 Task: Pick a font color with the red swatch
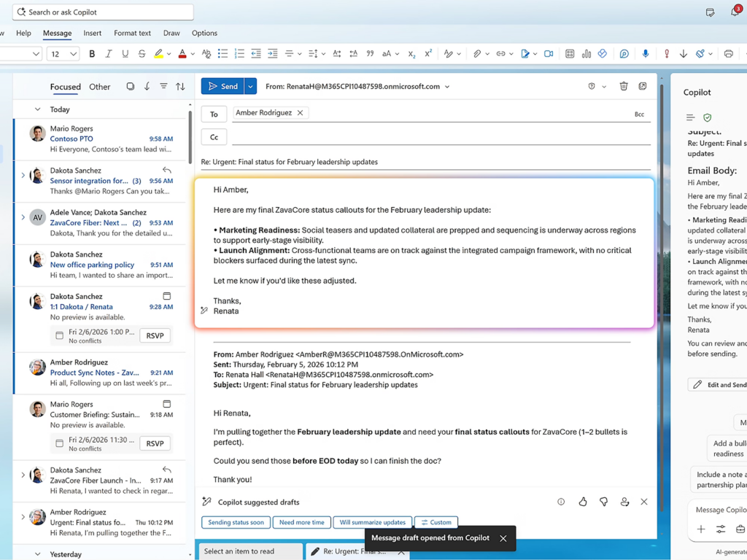click(x=182, y=52)
